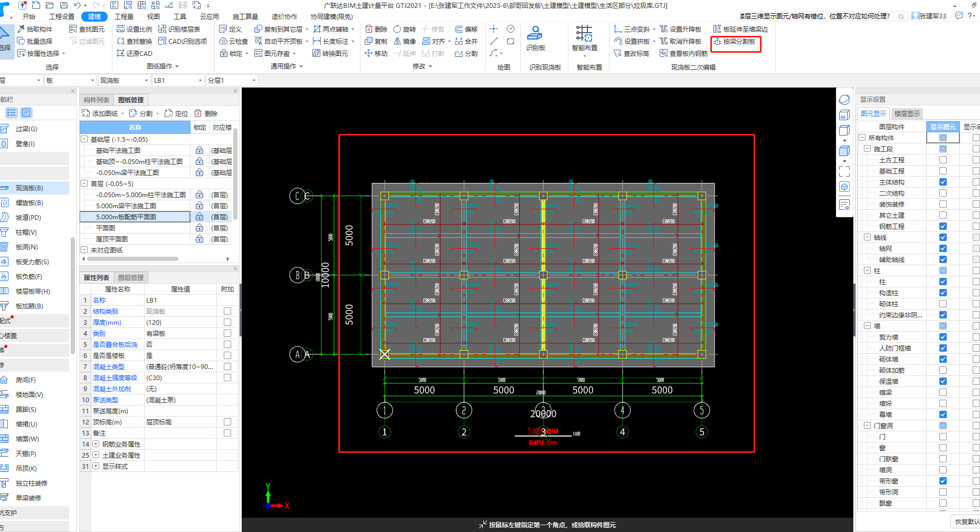The width and height of the screenshot is (980, 532).
Task: Click 设置比例 in drawing operations
Action: 134,29
